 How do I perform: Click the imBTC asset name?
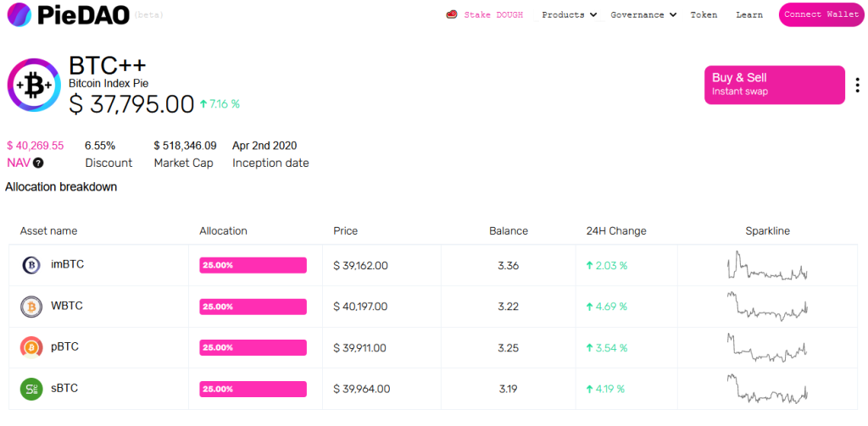coord(68,264)
